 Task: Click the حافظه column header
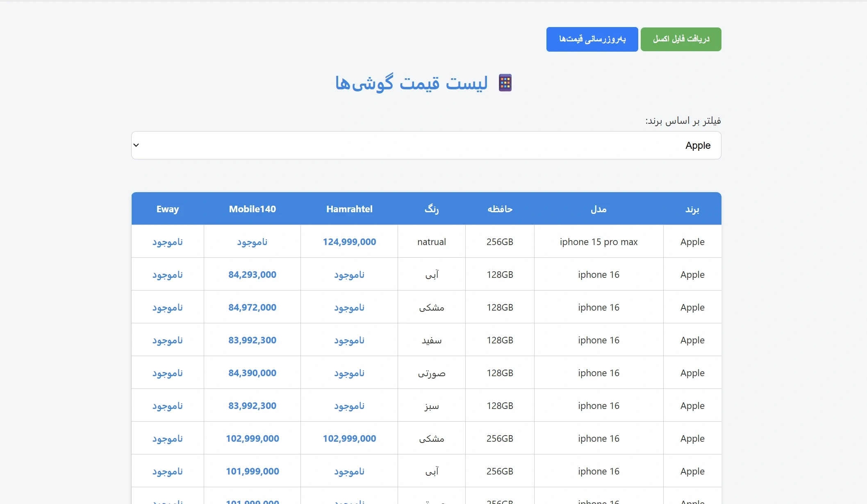[x=500, y=209]
